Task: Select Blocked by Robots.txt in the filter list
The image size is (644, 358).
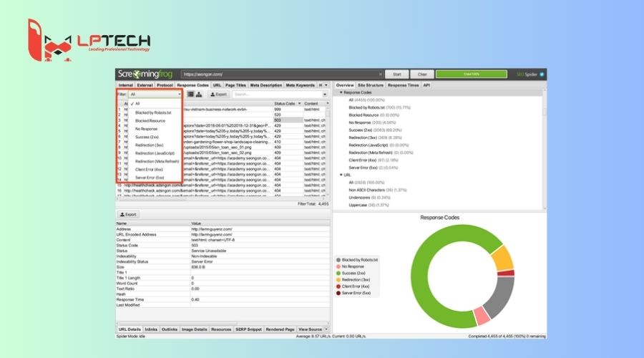Action: click(153, 112)
